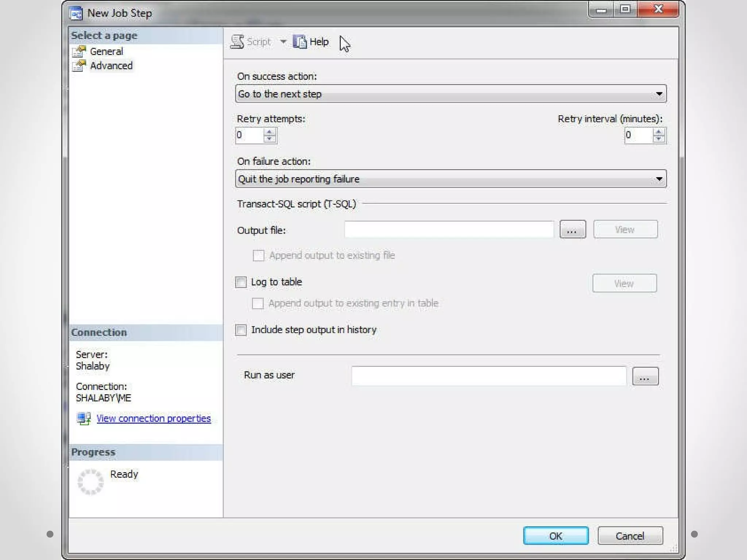This screenshot has width=747, height=560.
Task: Select the General page
Action: click(x=106, y=51)
